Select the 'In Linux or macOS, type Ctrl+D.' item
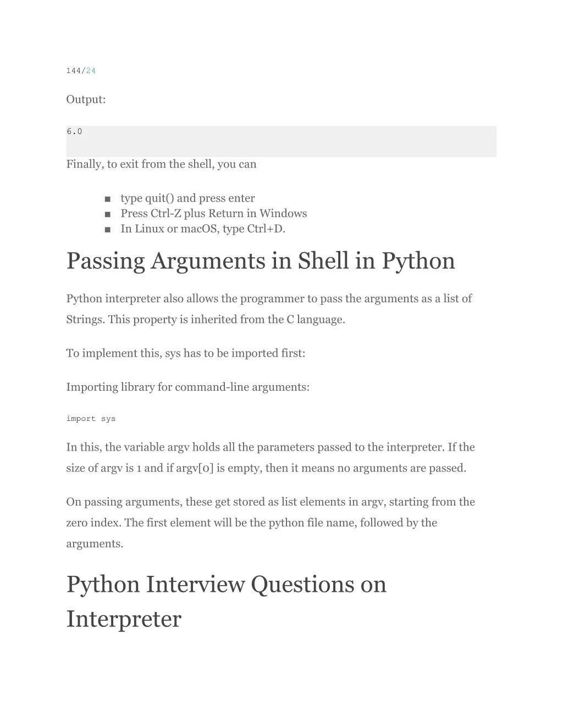Screen dimensions: 563x728 203,229
